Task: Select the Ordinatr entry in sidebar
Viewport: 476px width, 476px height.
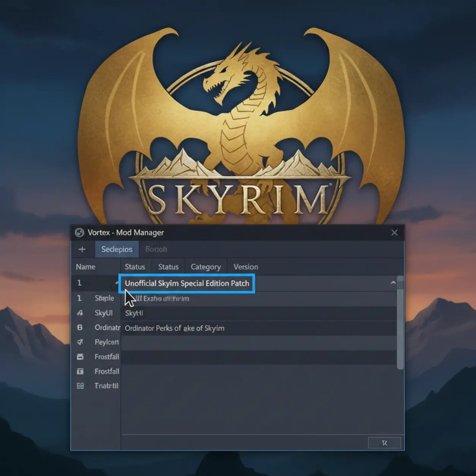Action: pyautogui.click(x=107, y=328)
